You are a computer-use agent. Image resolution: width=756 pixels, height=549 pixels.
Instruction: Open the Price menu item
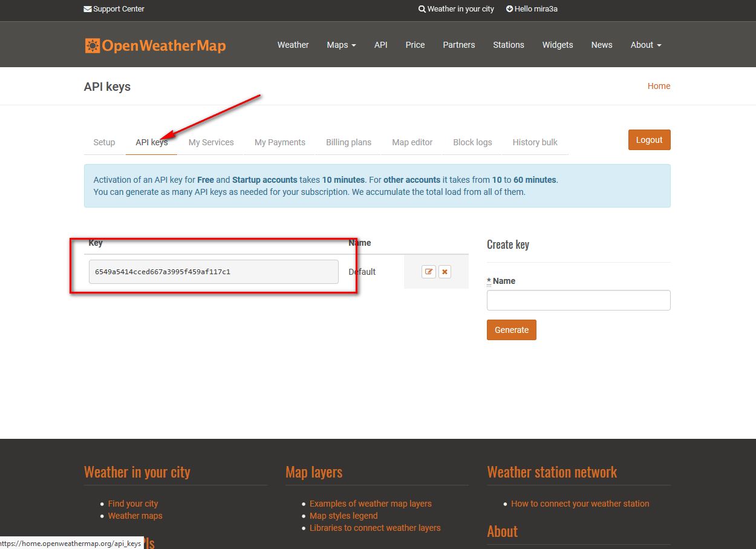pos(415,45)
